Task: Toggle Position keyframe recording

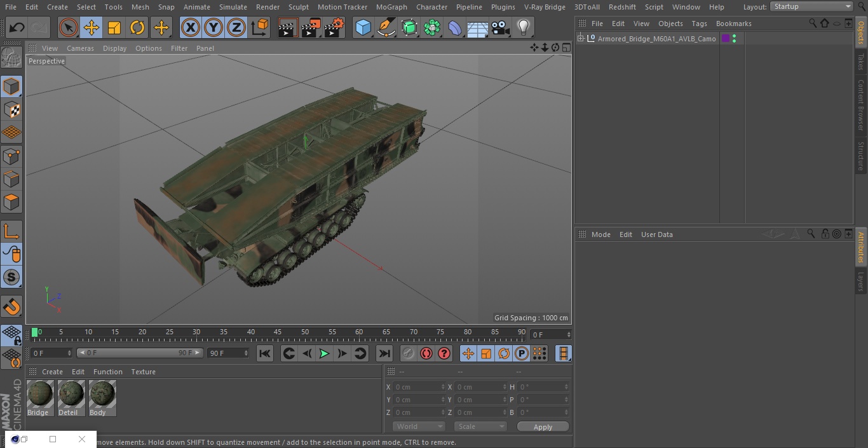Action: [x=468, y=353]
